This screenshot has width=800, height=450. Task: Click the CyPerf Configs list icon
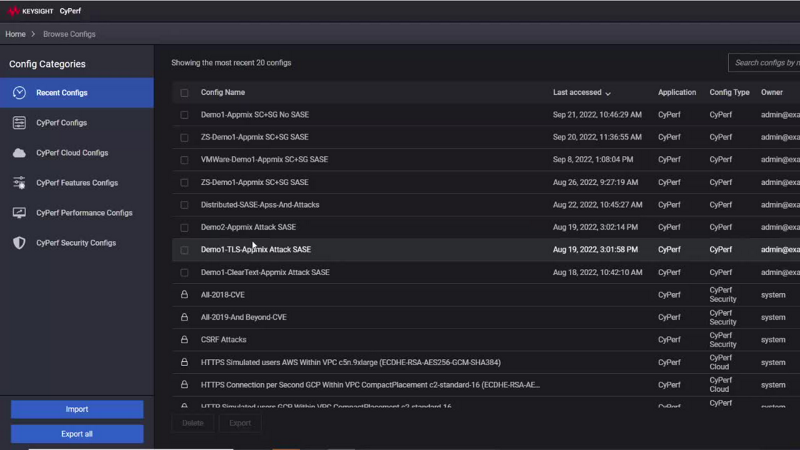pos(19,123)
